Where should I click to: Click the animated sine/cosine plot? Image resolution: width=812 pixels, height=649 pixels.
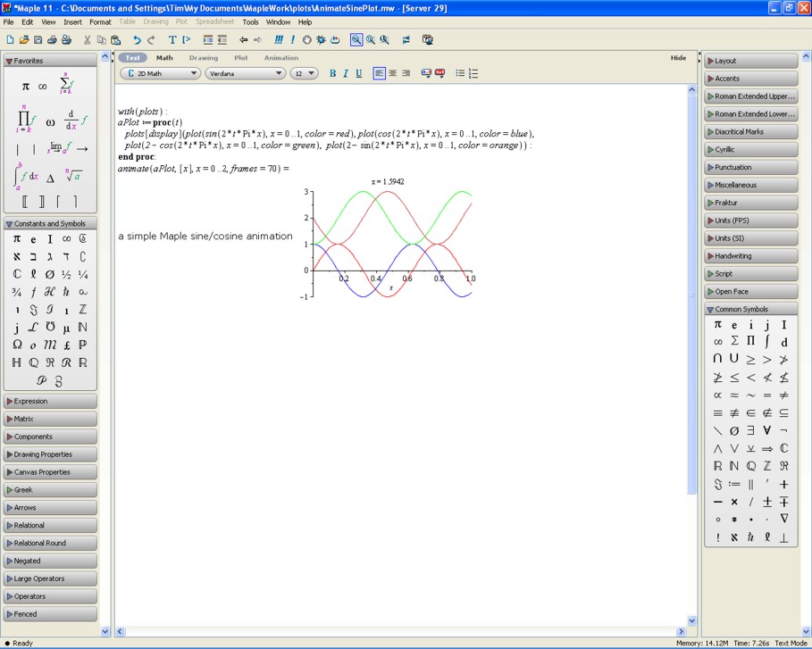(x=391, y=241)
